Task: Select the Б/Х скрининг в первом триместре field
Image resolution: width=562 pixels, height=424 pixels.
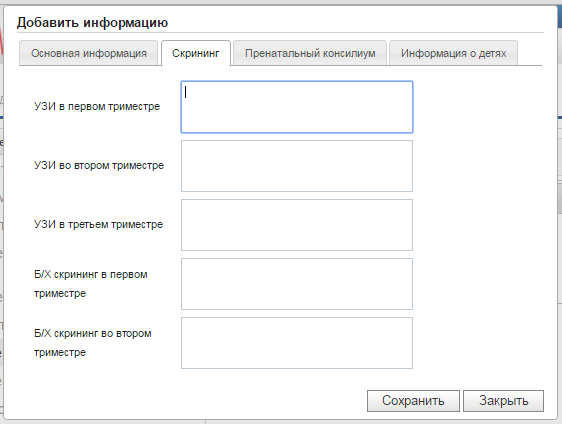Action: [x=297, y=284]
